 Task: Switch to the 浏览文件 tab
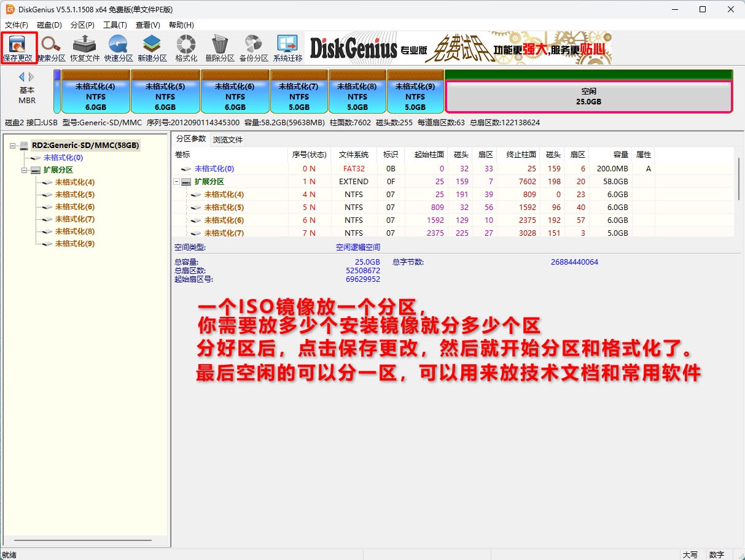coord(228,139)
